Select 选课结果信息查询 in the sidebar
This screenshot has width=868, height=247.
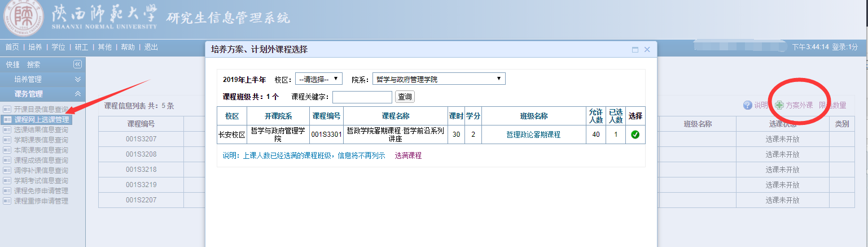point(41,129)
